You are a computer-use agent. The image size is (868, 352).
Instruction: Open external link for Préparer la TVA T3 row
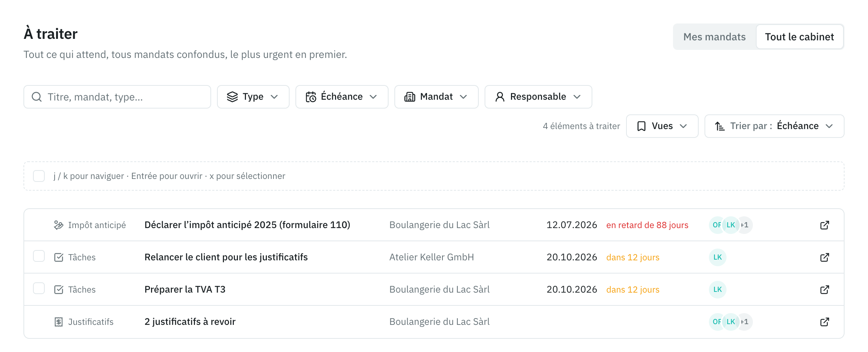point(824,290)
